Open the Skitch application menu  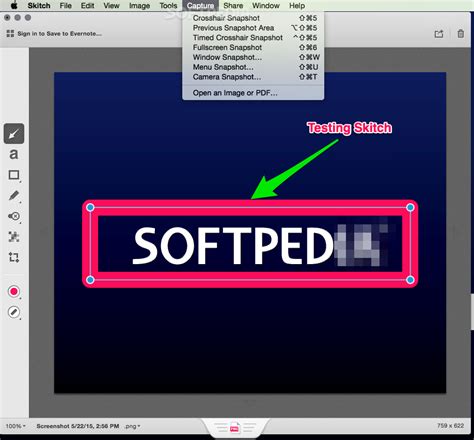pos(39,6)
